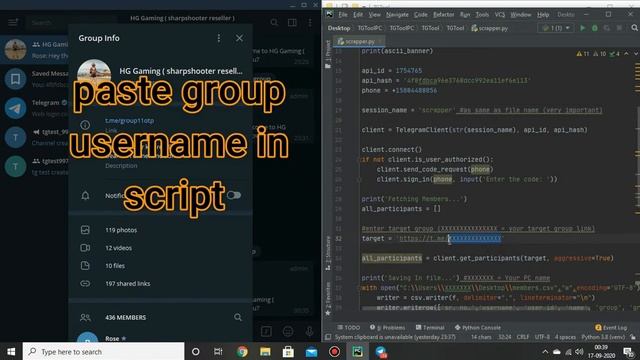Viewport: 640px width, 360px height.
Task: Change UTF-8 file encoding in status bar
Action: (x=542, y=337)
